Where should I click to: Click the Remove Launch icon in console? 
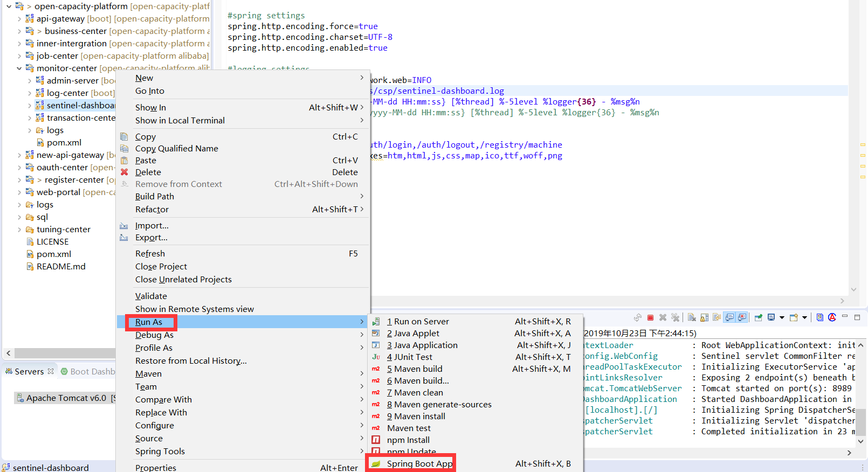[x=663, y=317]
